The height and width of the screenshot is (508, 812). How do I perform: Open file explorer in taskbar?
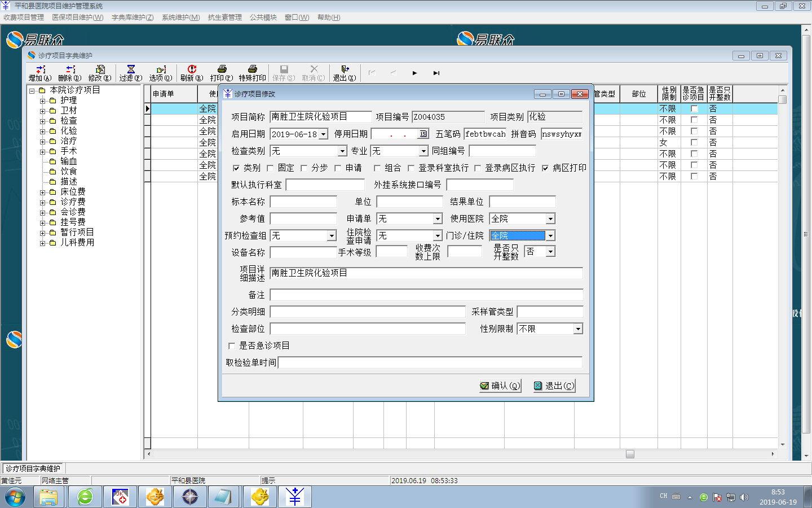[x=48, y=497]
